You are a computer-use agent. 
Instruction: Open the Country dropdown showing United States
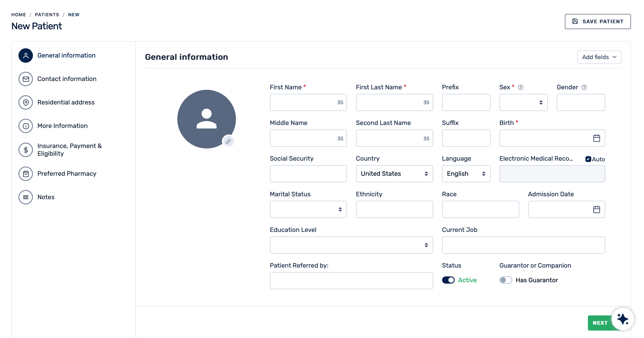pyautogui.click(x=394, y=174)
